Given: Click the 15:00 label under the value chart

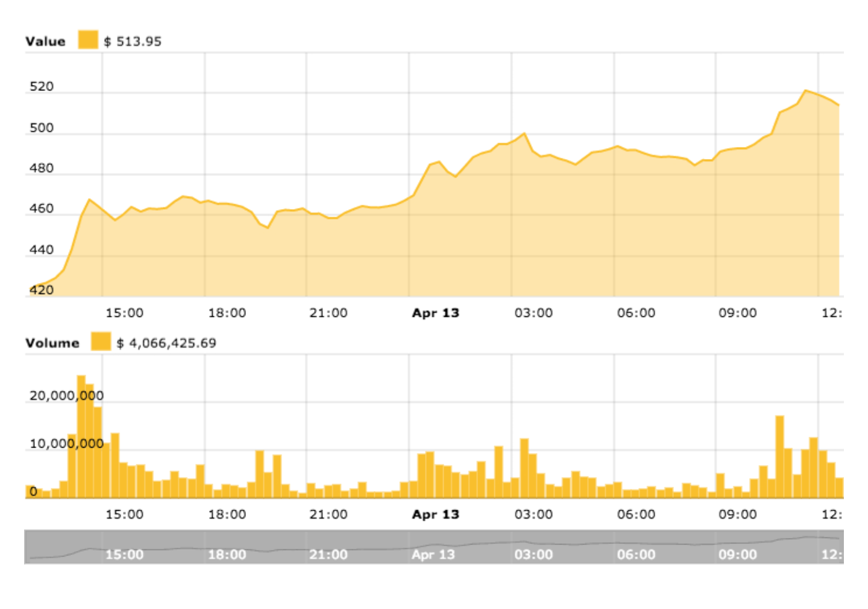Looking at the screenshot, I should coord(124,313).
